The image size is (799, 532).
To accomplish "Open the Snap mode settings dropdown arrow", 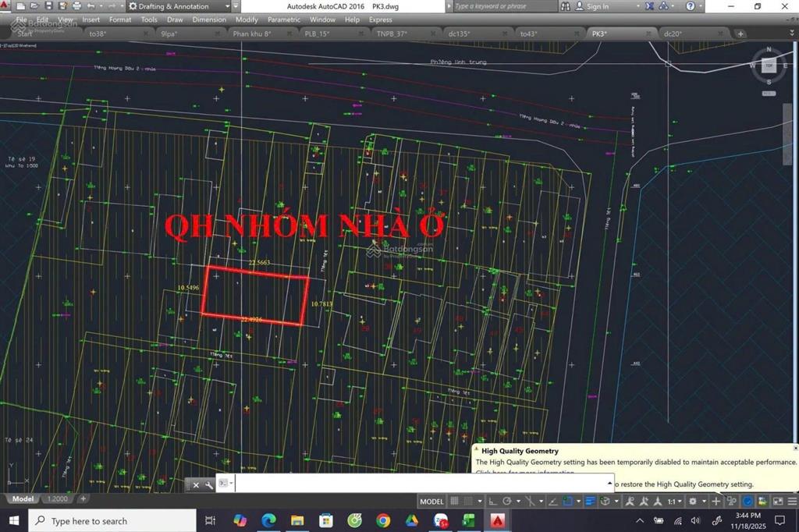I will [x=481, y=502].
